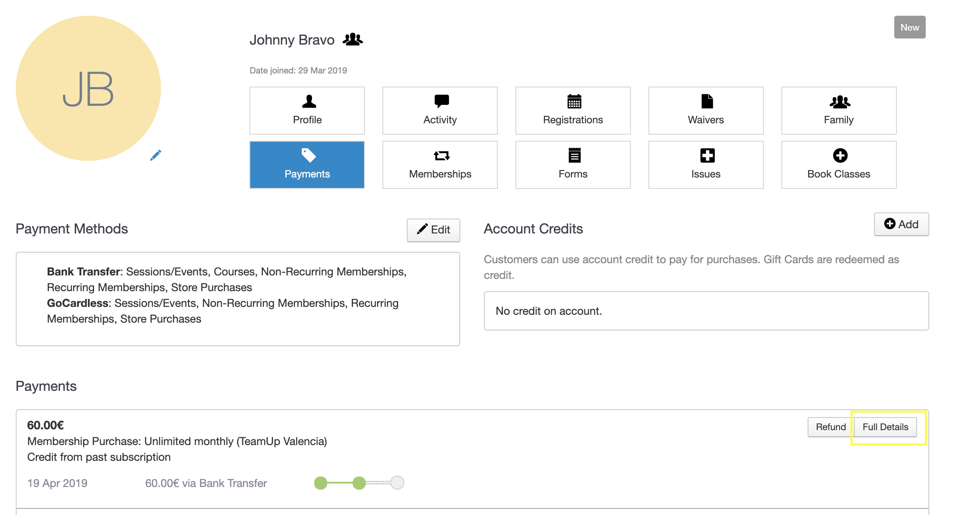The image size is (980, 515).
Task: Add account credit
Action: (x=901, y=224)
